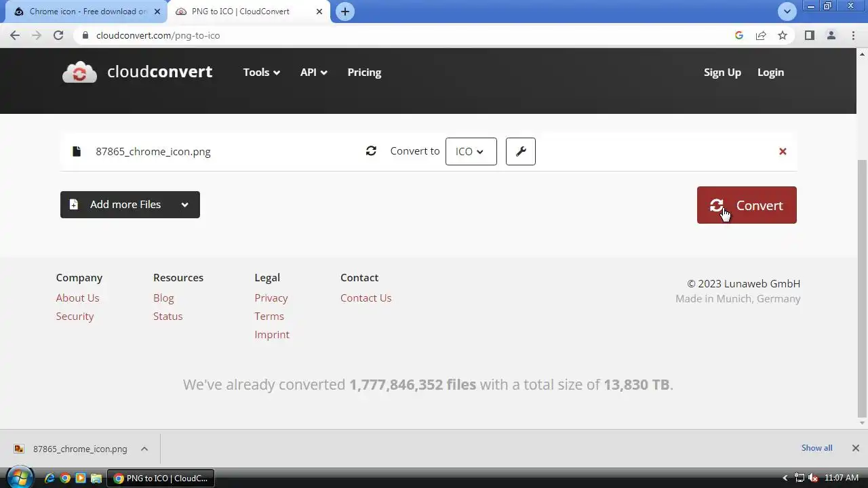Go back using the browser back arrow
Image resolution: width=868 pixels, height=488 pixels.
point(15,35)
